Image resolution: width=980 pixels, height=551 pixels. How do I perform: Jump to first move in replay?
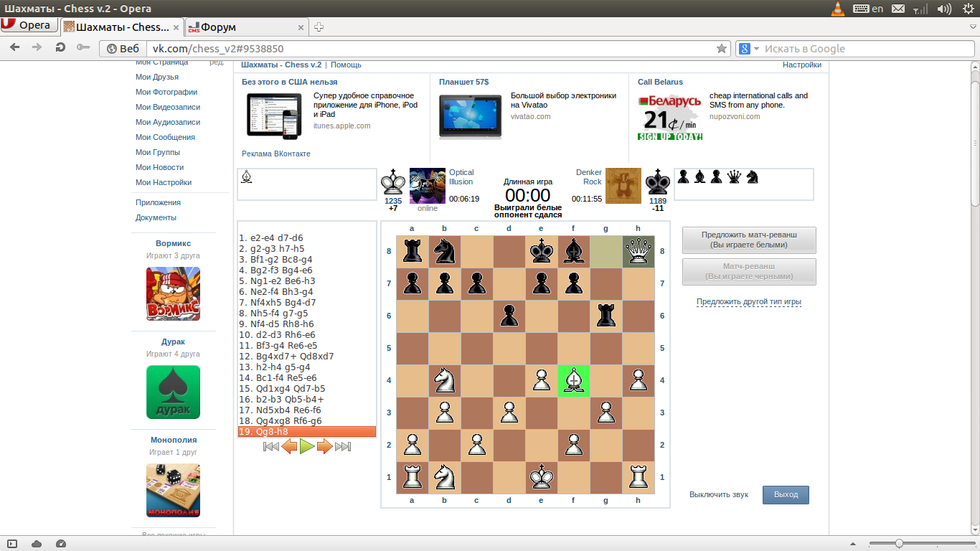271,447
